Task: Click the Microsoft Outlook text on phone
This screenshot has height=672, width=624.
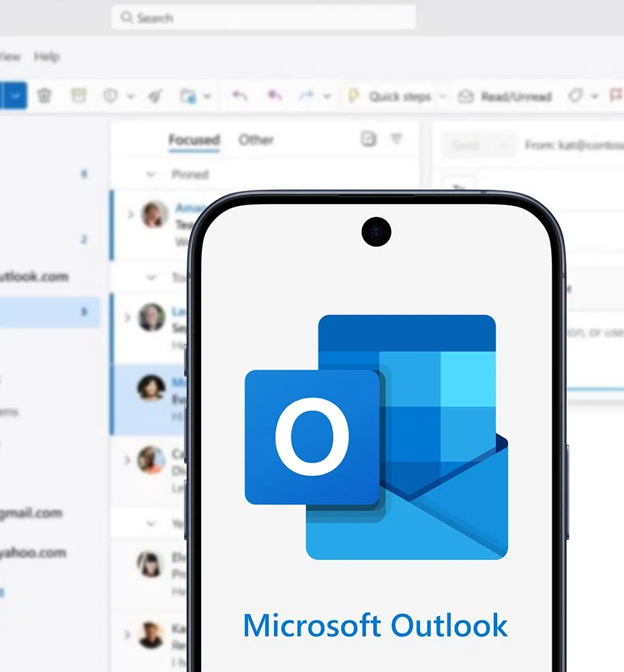Action: point(375,626)
